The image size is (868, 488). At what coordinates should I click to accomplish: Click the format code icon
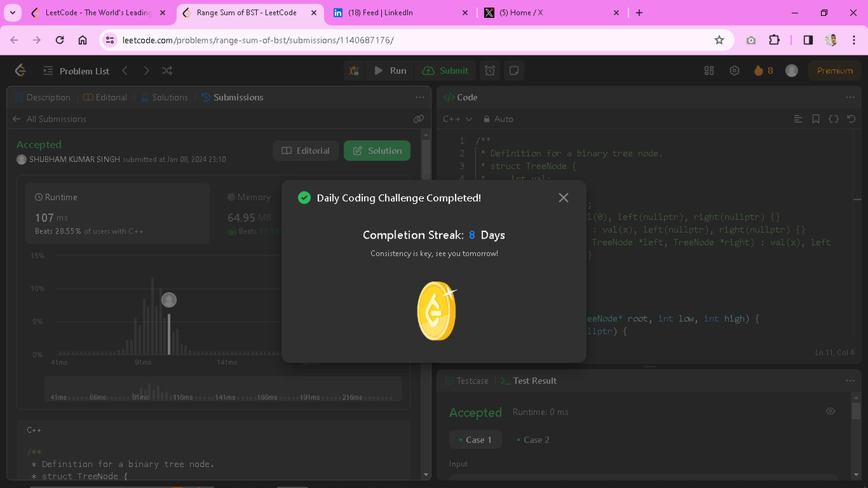798,119
